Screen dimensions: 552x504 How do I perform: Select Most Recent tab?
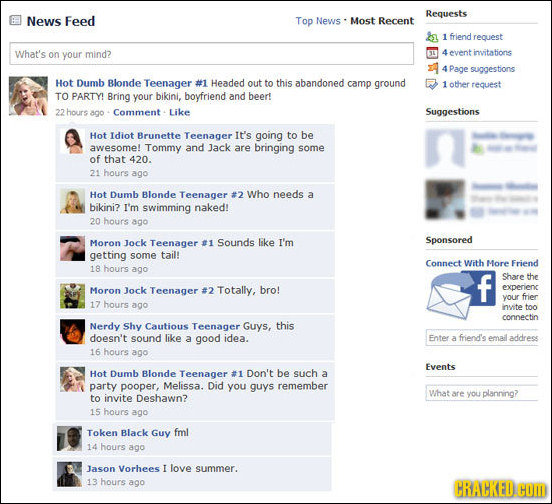382,21
